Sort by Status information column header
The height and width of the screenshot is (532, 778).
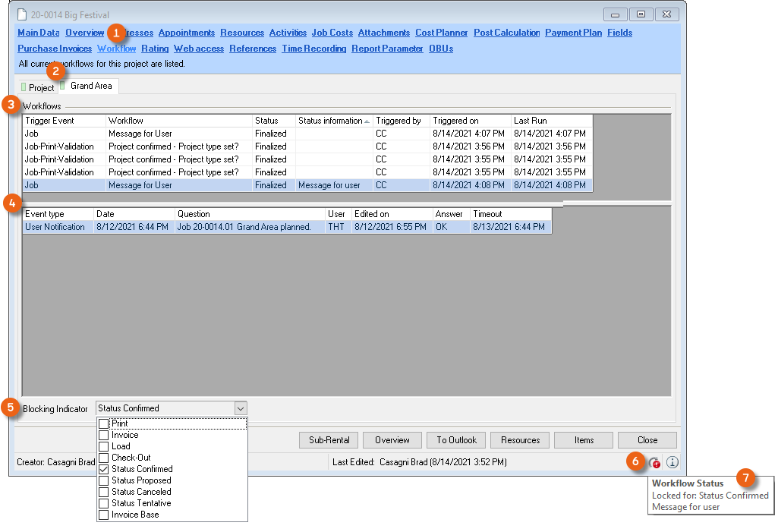tap(333, 121)
